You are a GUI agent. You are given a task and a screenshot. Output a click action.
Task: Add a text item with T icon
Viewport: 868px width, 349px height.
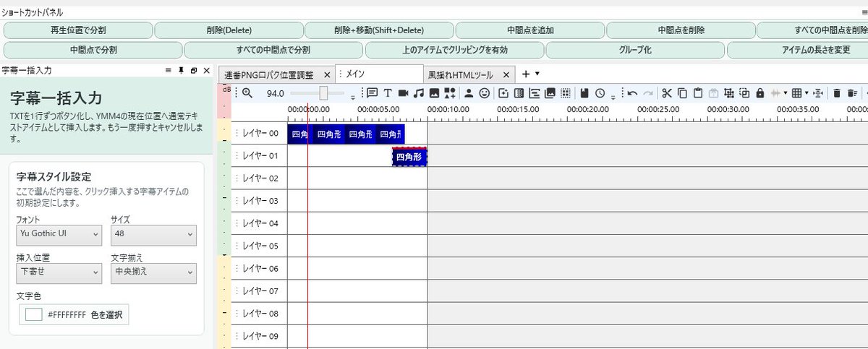tap(388, 93)
